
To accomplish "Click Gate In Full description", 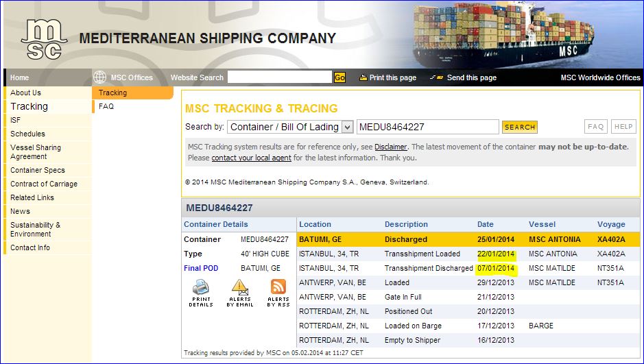I will (x=403, y=297).
